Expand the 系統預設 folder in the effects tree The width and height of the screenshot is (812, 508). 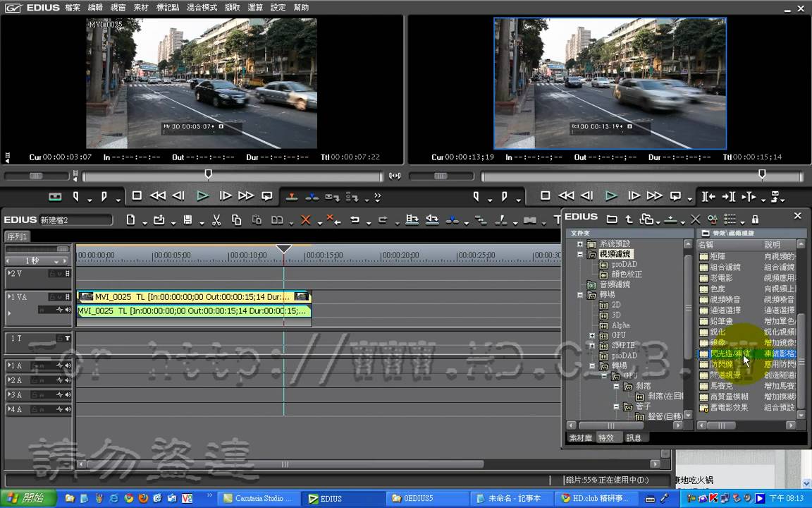tap(580, 243)
